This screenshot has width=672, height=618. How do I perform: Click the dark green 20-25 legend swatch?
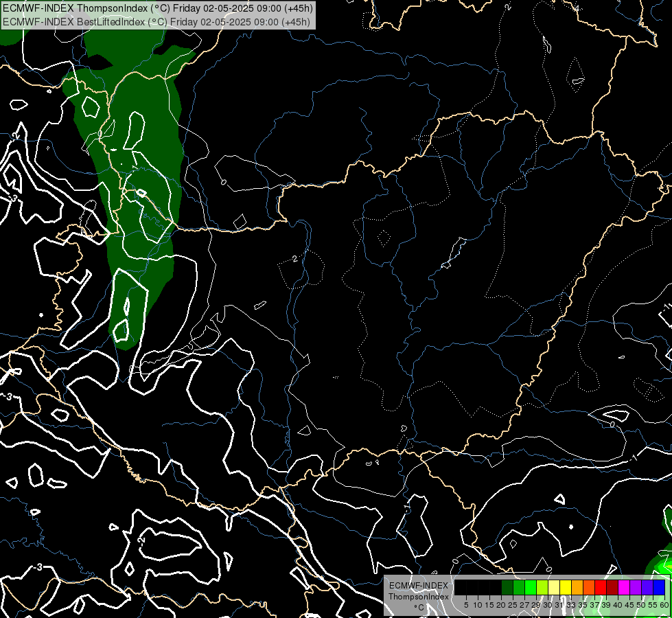coord(507,588)
